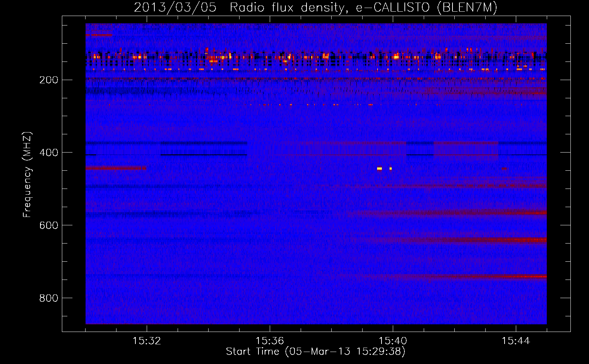589x364 pixels.
Task: Click the 15:40 time tick label
Action: (393, 341)
